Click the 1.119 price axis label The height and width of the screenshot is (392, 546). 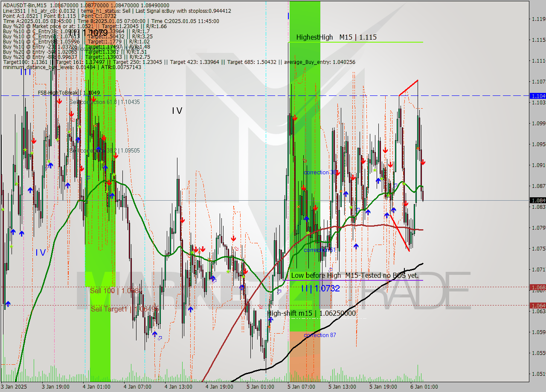coord(538,19)
